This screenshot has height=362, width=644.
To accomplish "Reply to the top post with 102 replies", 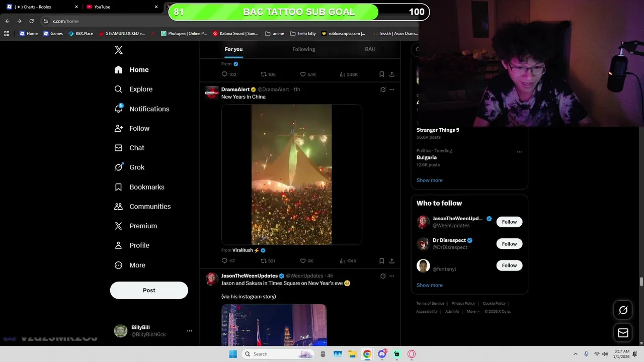I will pyautogui.click(x=229, y=74).
